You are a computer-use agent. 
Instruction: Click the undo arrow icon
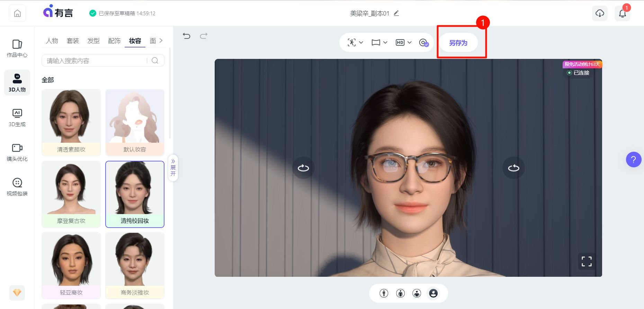pyautogui.click(x=187, y=36)
